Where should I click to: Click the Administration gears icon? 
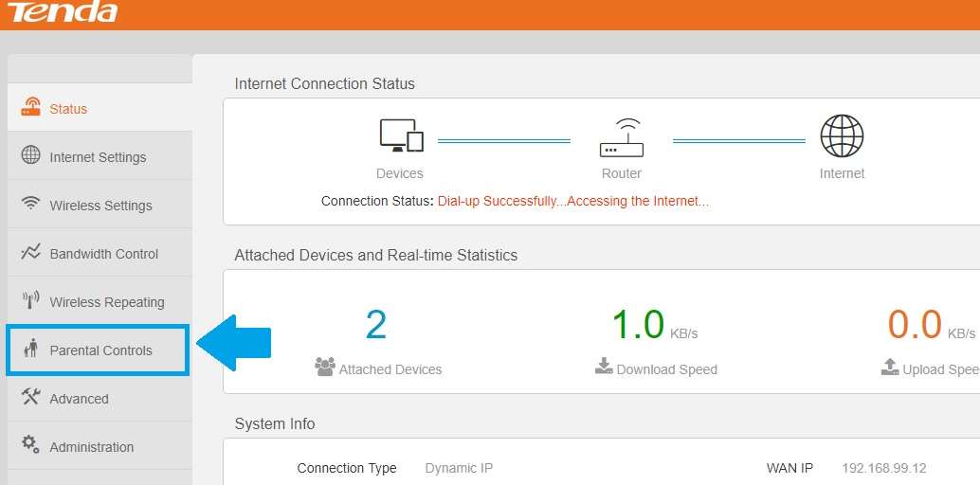(x=30, y=444)
